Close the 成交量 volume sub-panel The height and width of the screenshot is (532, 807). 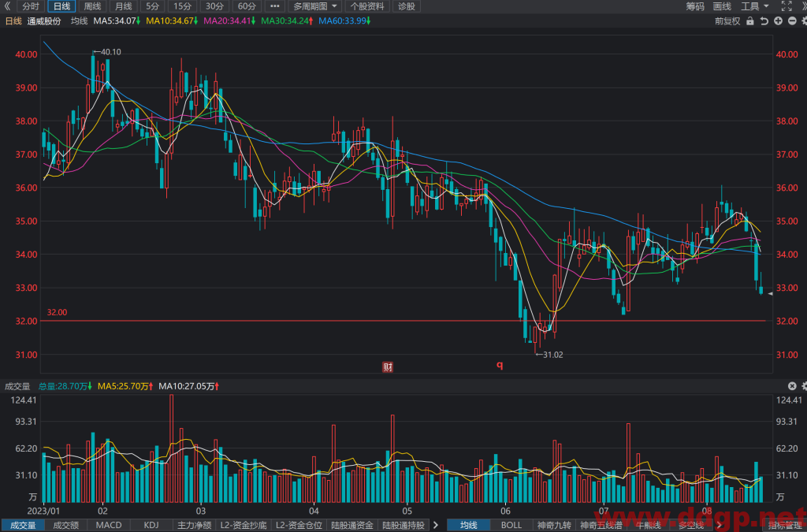coord(792,386)
